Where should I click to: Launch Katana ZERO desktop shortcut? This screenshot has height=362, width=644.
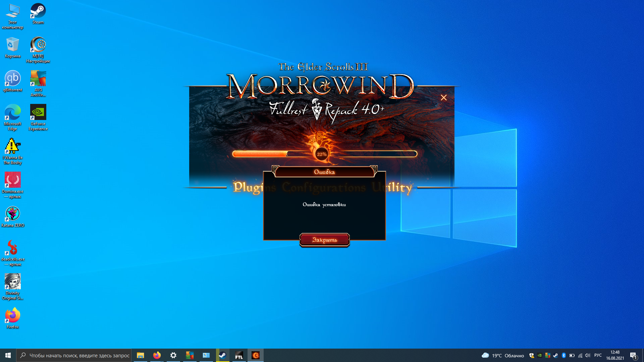(13, 216)
